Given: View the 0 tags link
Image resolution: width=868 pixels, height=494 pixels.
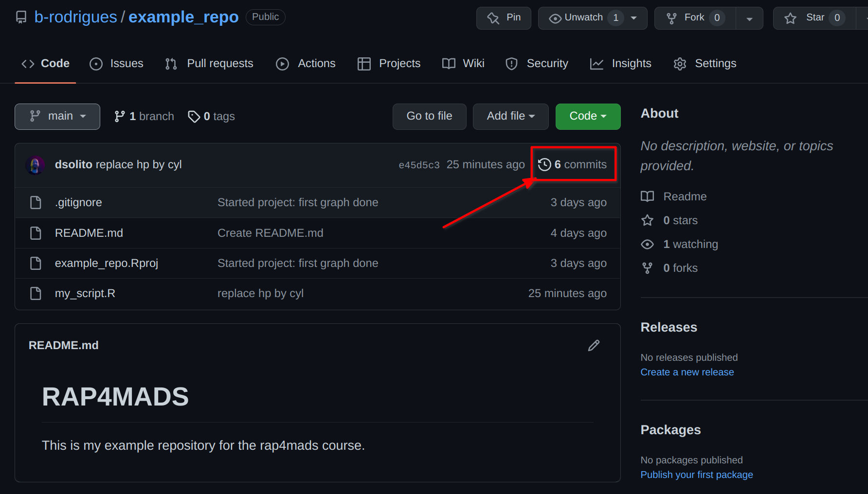Looking at the screenshot, I should point(211,117).
